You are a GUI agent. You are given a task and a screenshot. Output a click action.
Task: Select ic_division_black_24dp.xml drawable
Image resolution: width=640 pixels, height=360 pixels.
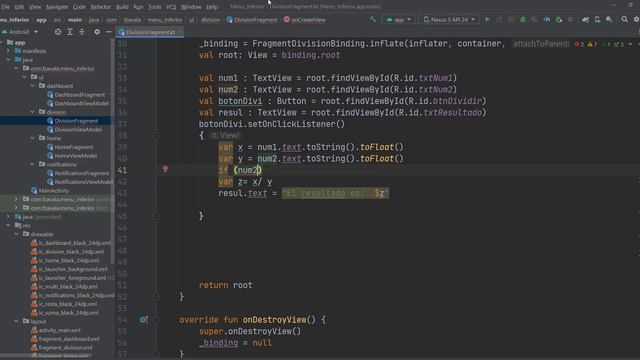pyautogui.click(x=71, y=251)
